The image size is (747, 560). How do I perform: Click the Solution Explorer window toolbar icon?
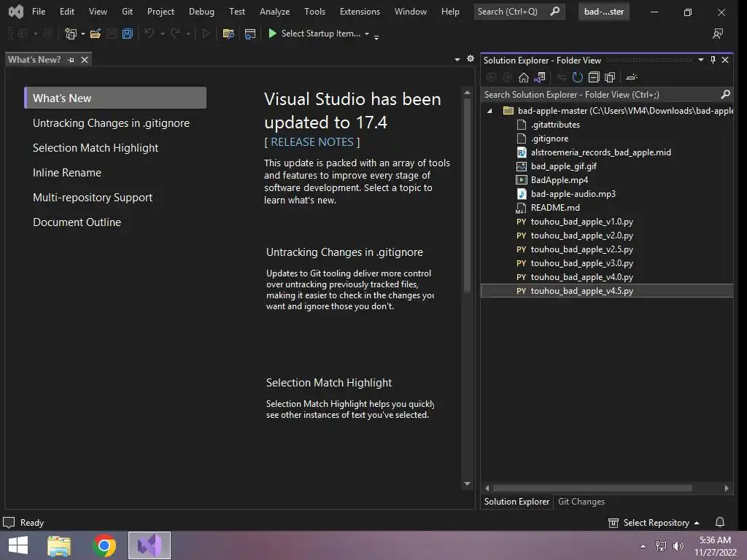pyautogui.click(x=249, y=34)
